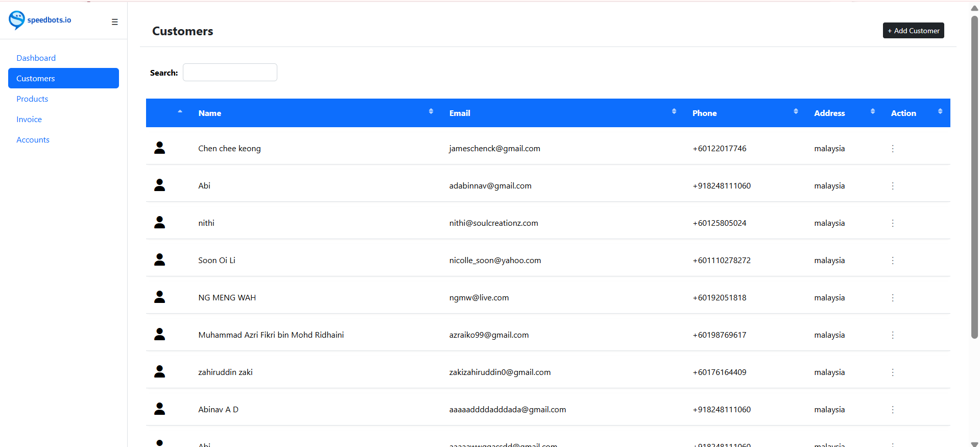The height and width of the screenshot is (447, 980).
Task: Click the Add Customer button
Action: 913,31
